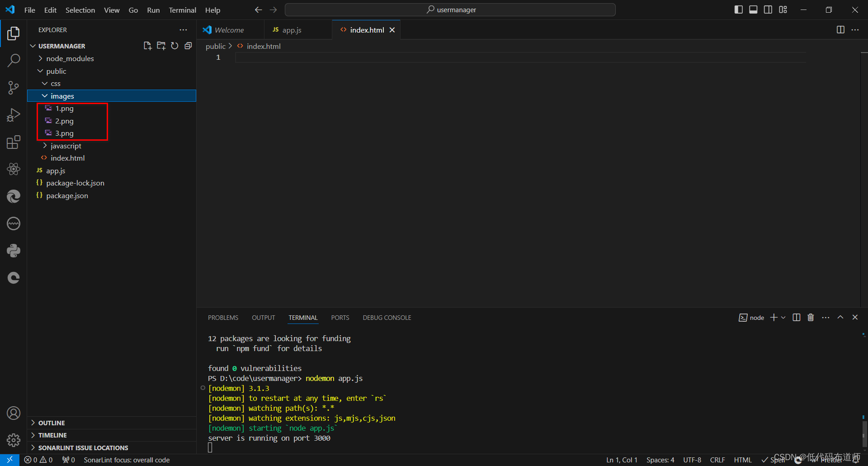Maximize the terminal panel size

[840, 318]
